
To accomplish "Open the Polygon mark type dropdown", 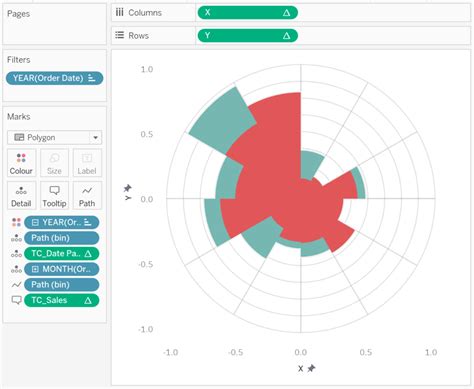I will 95,137.
